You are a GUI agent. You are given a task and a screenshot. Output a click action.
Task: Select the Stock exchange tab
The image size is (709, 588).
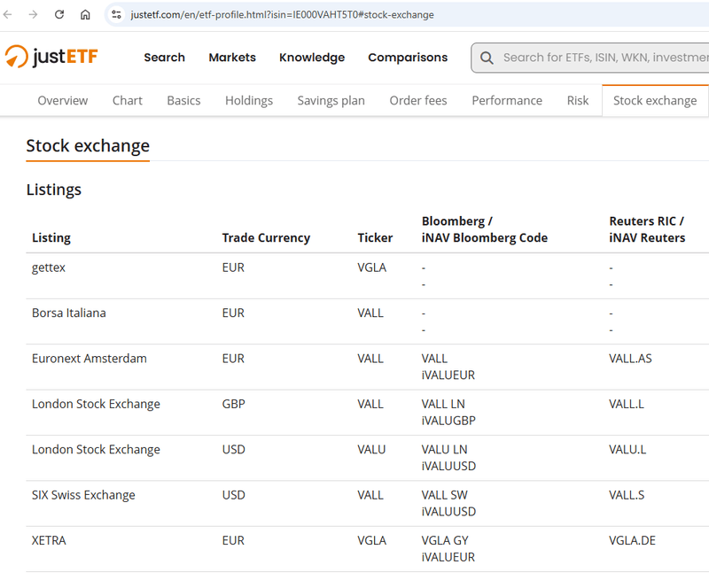pyautogui.click(x=655, y=100)
